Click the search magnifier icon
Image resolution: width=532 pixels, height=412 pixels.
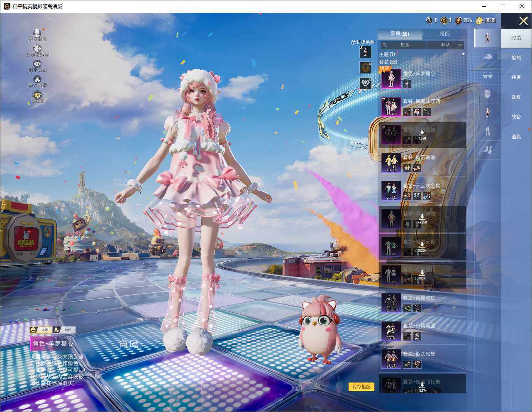(x=385, y=45)
